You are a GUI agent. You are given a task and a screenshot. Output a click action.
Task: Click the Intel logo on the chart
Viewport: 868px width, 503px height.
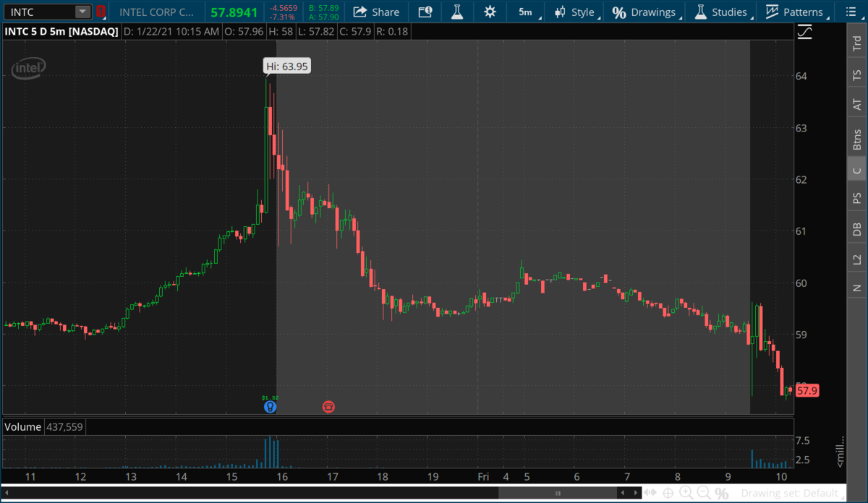[28, 69]
